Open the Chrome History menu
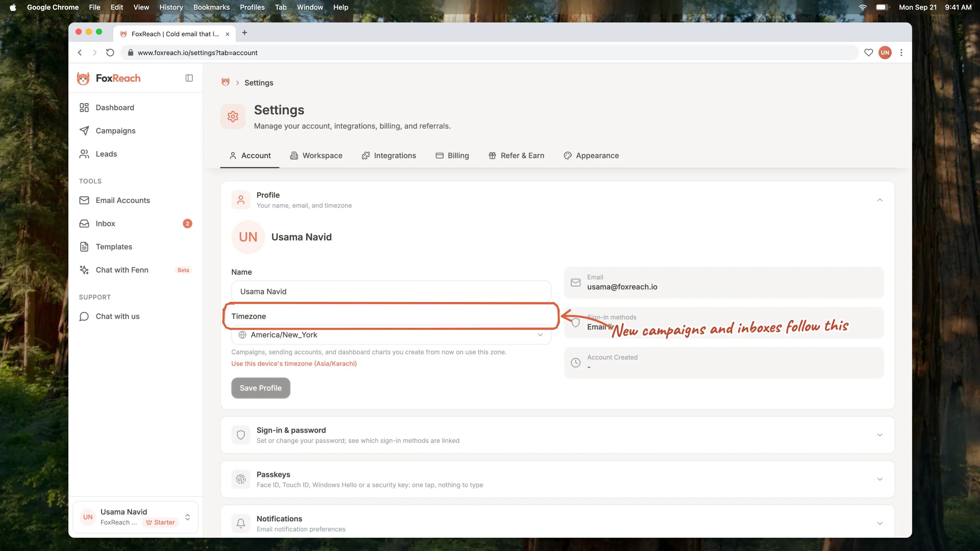The width and height of the screenshot is (980, 551). 171,7
